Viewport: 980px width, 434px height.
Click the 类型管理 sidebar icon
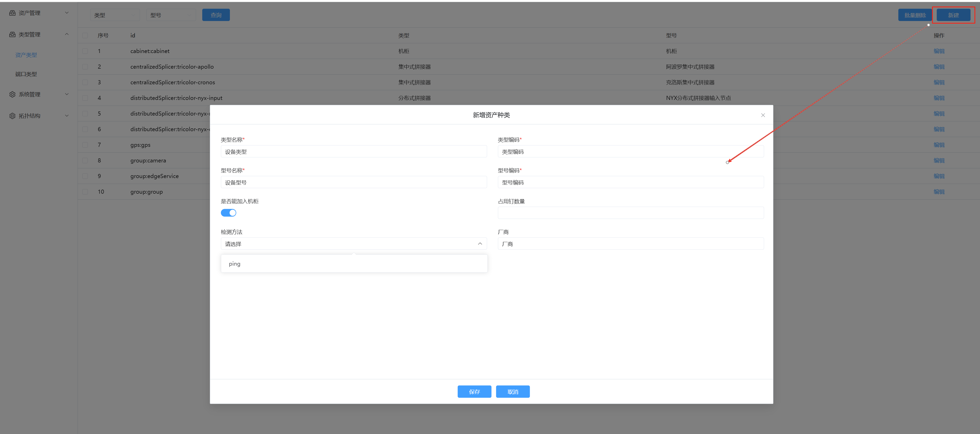pos(12,34)
